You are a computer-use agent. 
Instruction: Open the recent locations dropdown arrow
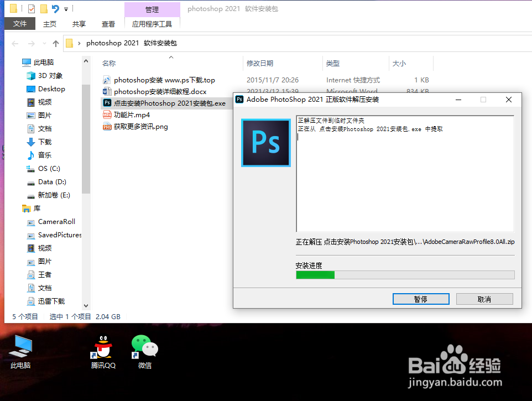click(x=44, y=44)
